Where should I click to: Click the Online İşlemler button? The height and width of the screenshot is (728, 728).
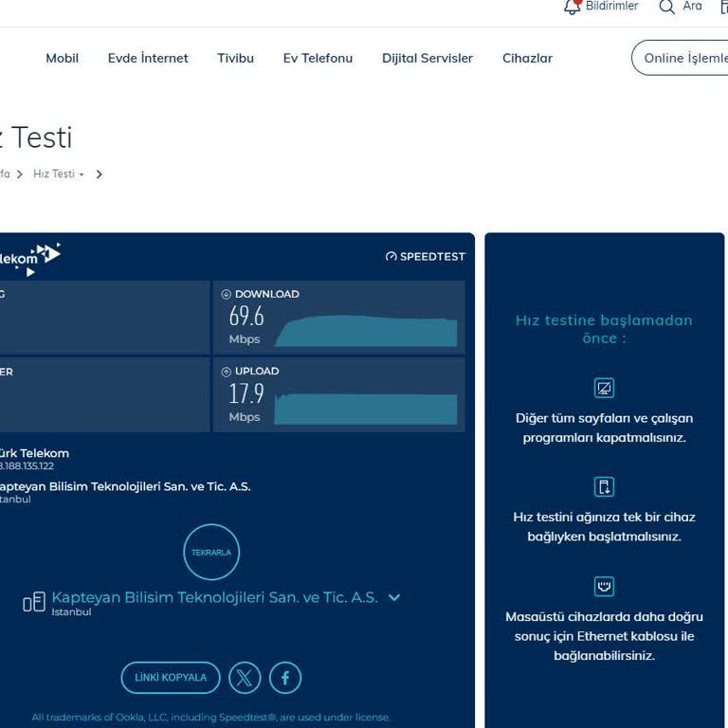681,58
